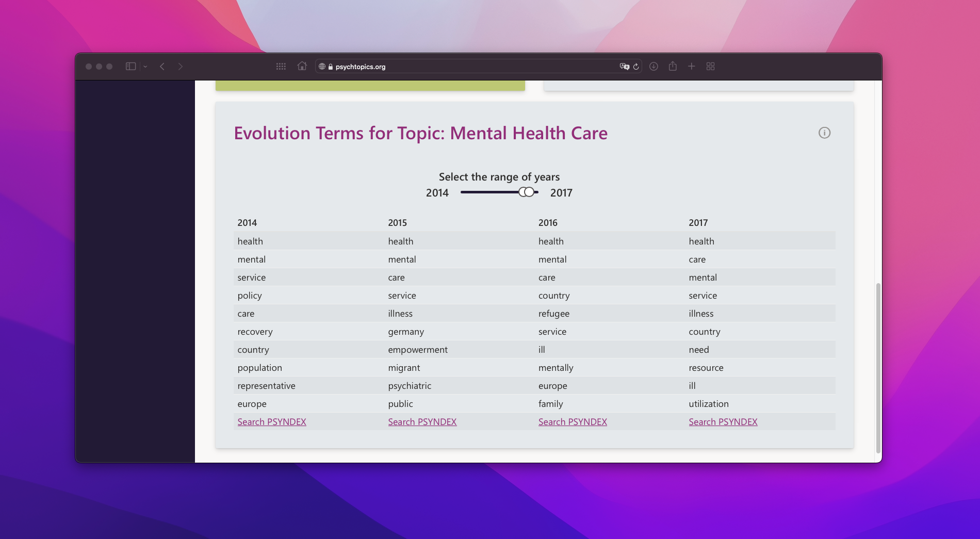Reload the psychtopics.org page
The image size is (980, 539).
pos(636,67)
